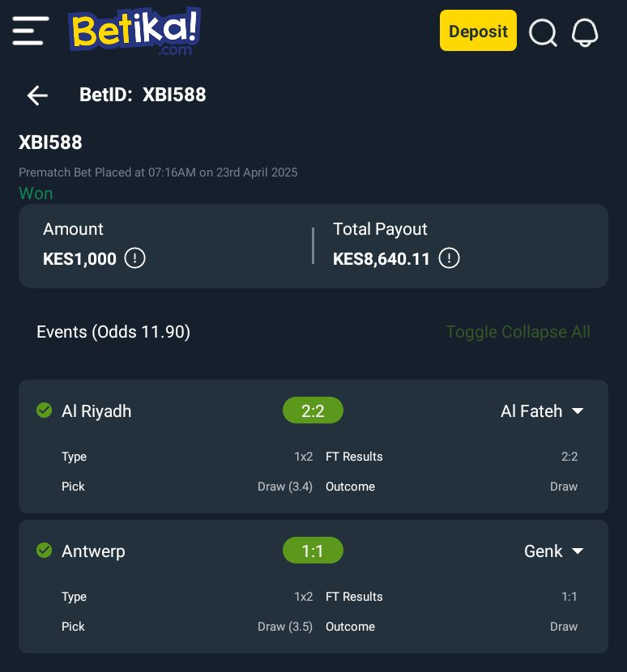Tap green check icon beside Al Riyadh
627x672 pixels.
(x=45, y=410)
